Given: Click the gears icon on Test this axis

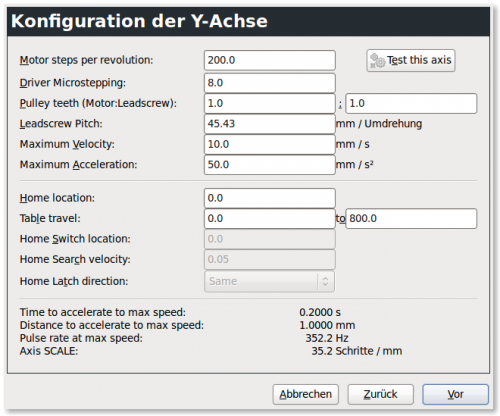Looking at the screenshot, I should click(x=377, y=61).
